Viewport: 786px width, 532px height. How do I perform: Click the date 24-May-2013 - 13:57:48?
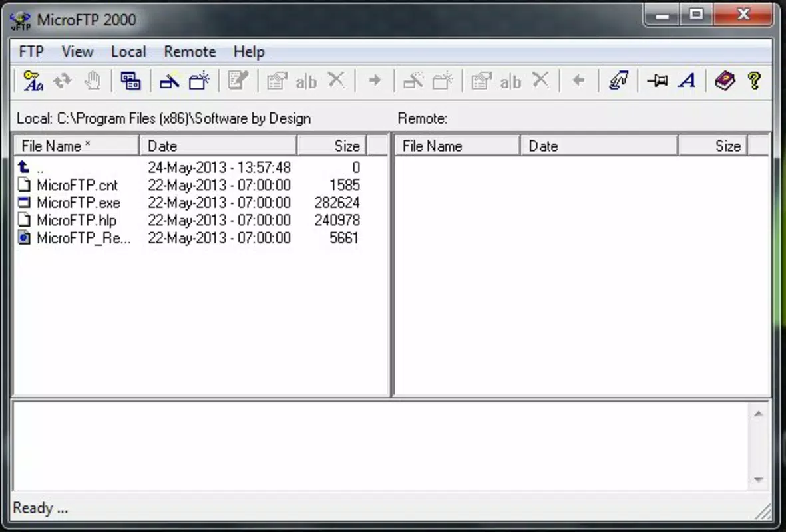[x=219, y=168]
